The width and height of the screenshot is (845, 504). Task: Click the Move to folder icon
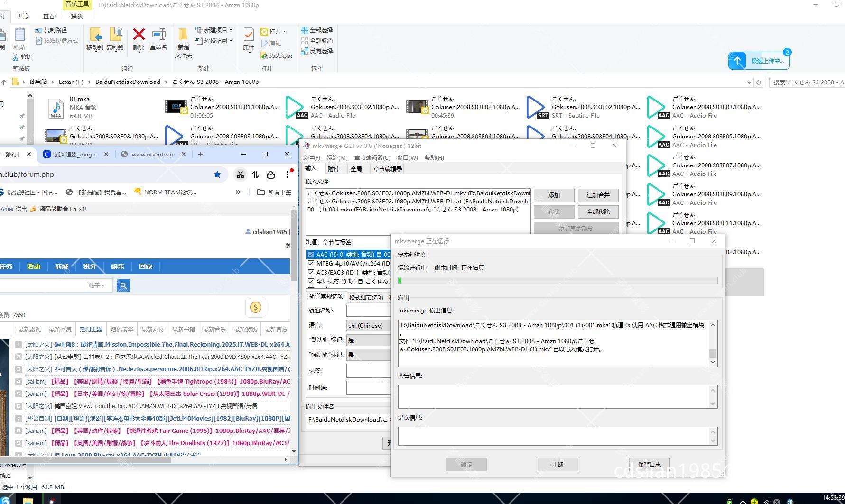(95, 35)
